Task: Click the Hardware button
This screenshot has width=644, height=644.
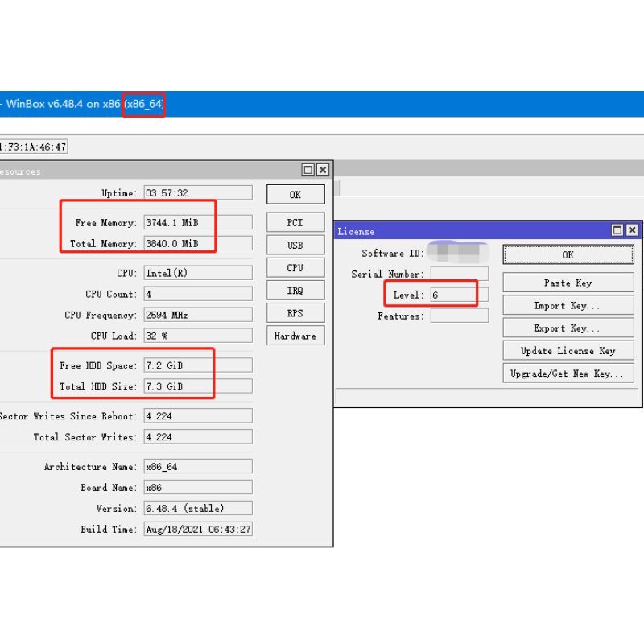Action: coord(295,336)
